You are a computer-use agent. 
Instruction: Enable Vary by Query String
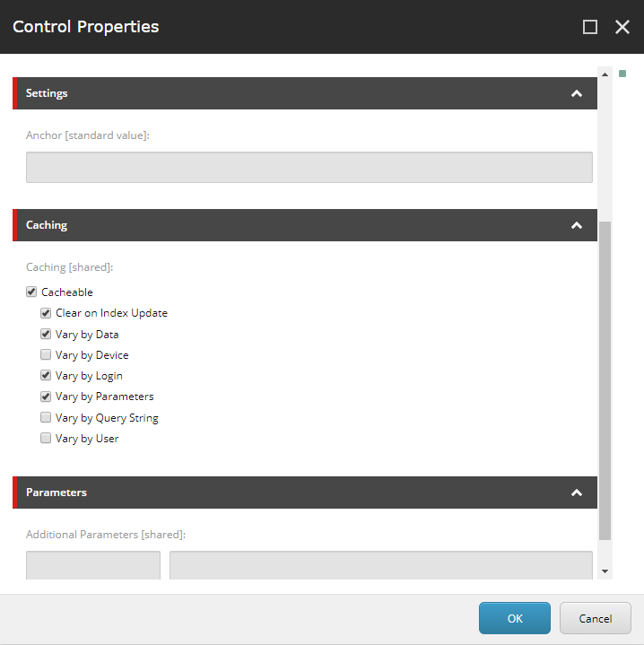tap(46, 417)
